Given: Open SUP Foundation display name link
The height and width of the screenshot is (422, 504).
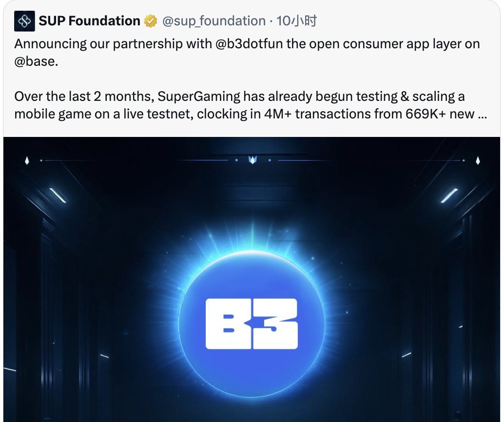Looking at the screenshot, I should 89,21.
